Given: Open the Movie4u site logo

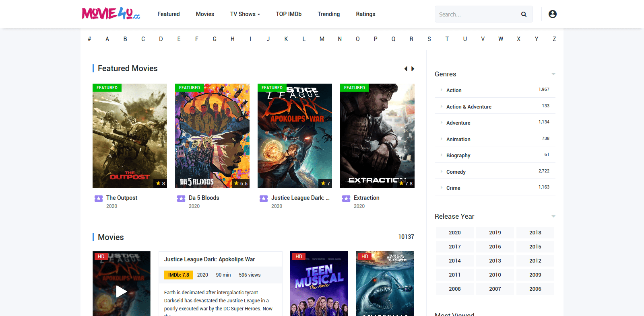Looking at the screenshot, I should (x=111, y=14).
